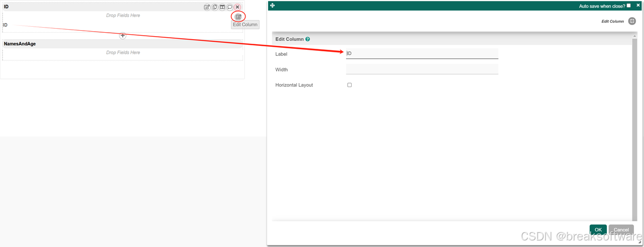Viewport: 644px width, 247px height.
Task: Confirm with the OK button
Action: 598,230
